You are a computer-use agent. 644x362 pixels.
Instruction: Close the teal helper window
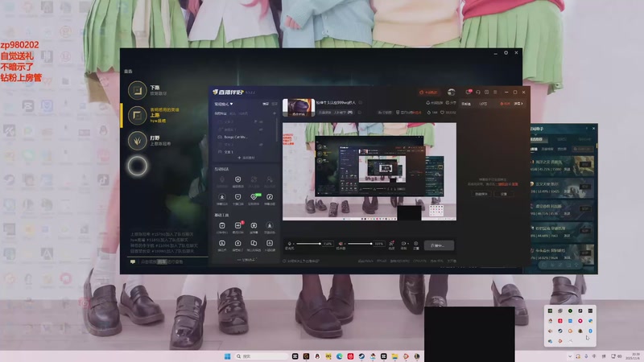click(x=593, y=129)
